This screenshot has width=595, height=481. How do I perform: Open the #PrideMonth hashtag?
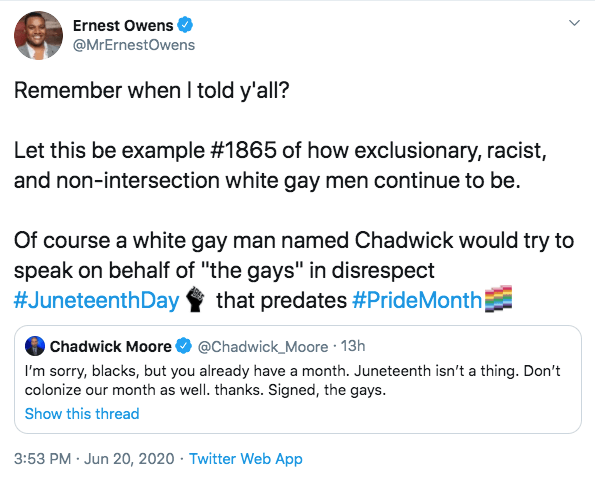pyautogui.click(x=417, y=300)
